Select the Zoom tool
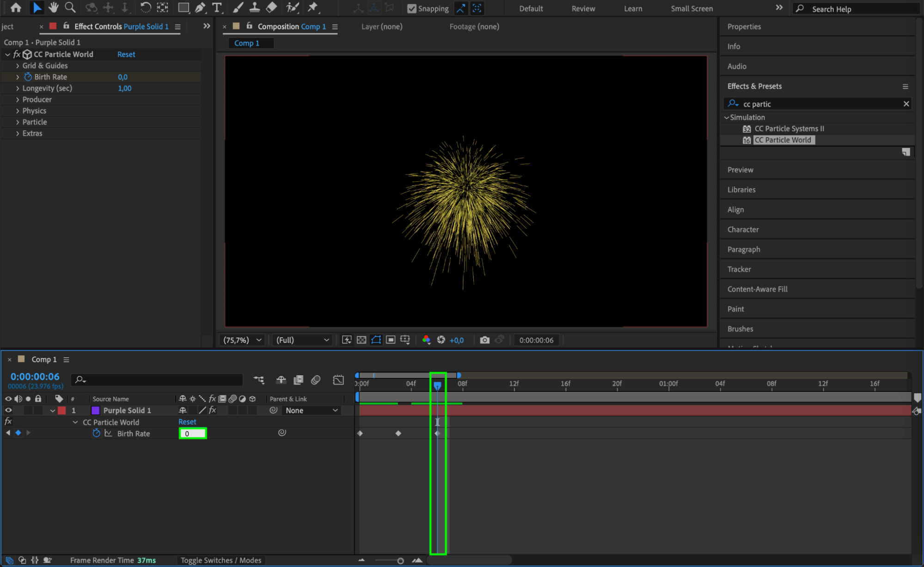The height and width of the screenshot is (567, 924). (x=70, y=7)
